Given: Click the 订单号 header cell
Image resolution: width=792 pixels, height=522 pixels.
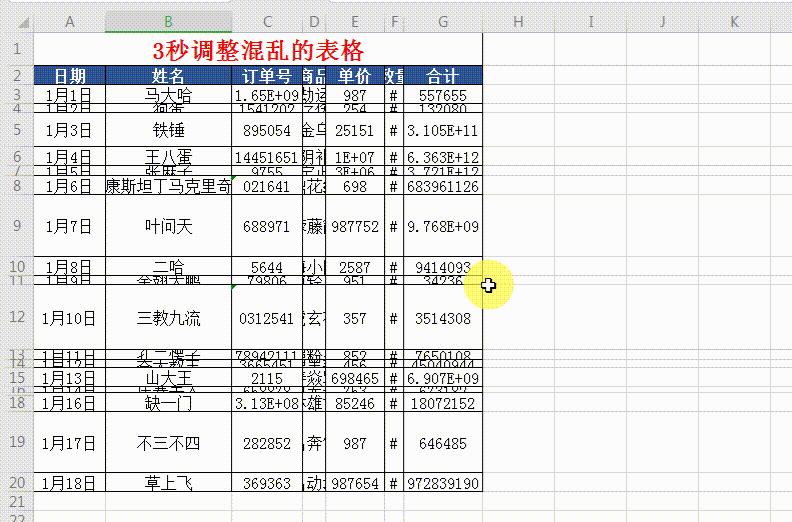Looking at the screenshot, I should [267, 75].
